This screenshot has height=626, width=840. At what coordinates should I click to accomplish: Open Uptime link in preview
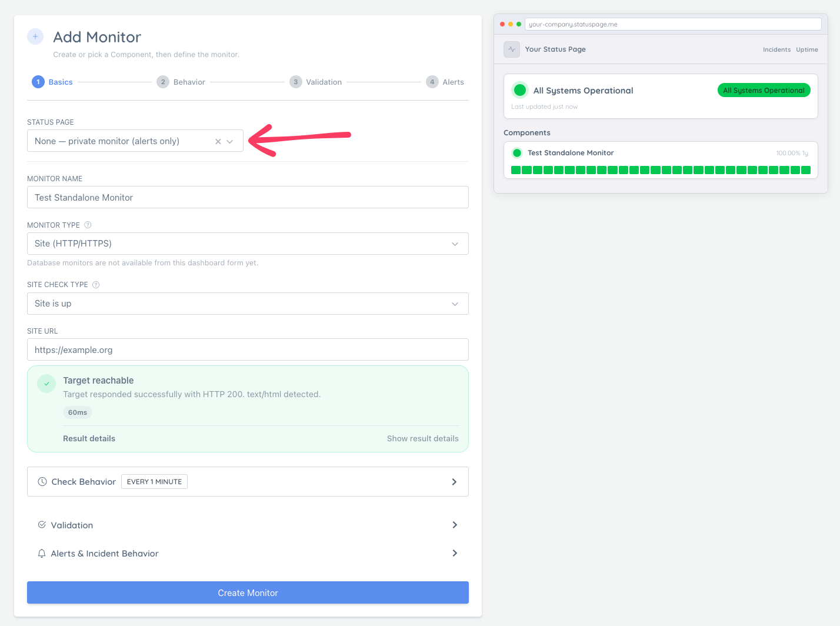click(807, 49)
